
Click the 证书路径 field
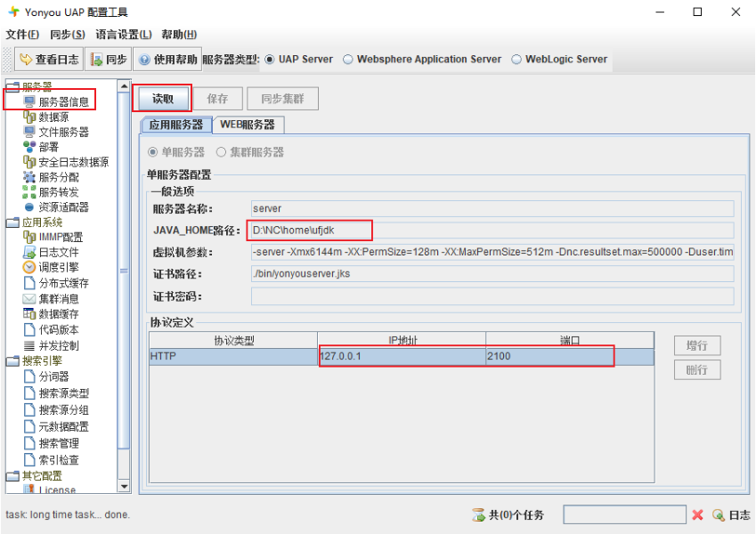click(492, 274)
